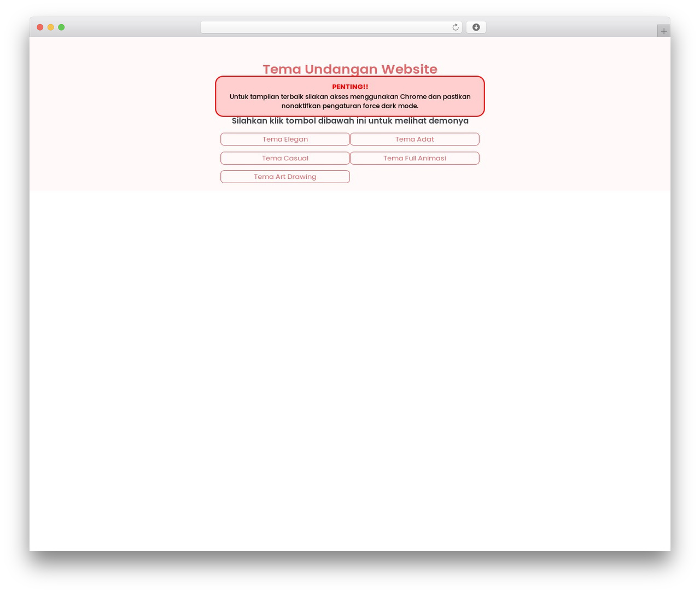Close the browser window with the red button
The height and width of the screenshot is (593, 700).
tap(40, 27)
